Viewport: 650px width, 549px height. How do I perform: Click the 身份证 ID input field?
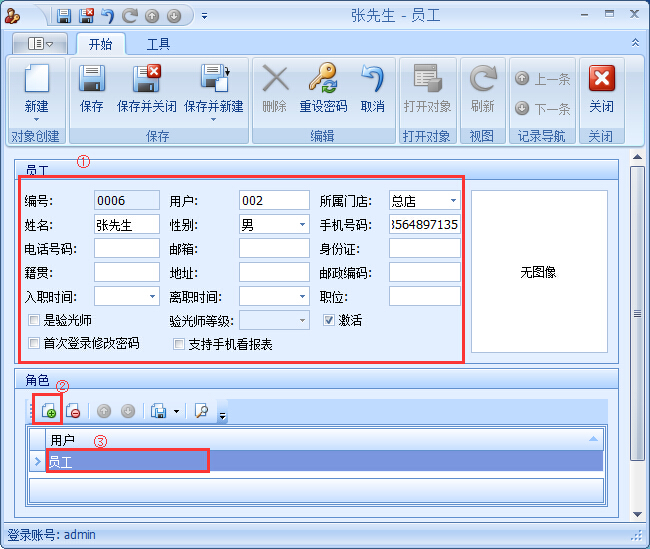[424, 249]
